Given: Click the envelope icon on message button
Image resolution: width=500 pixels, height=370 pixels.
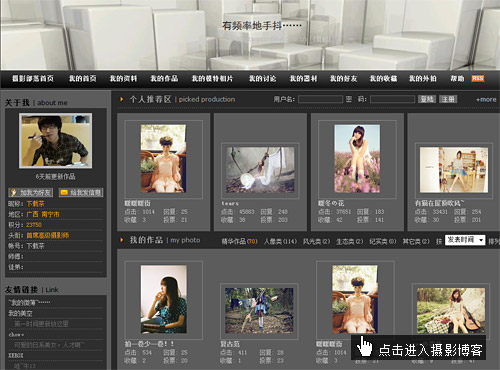Looking at the screenshot, I should click(64, 192).
